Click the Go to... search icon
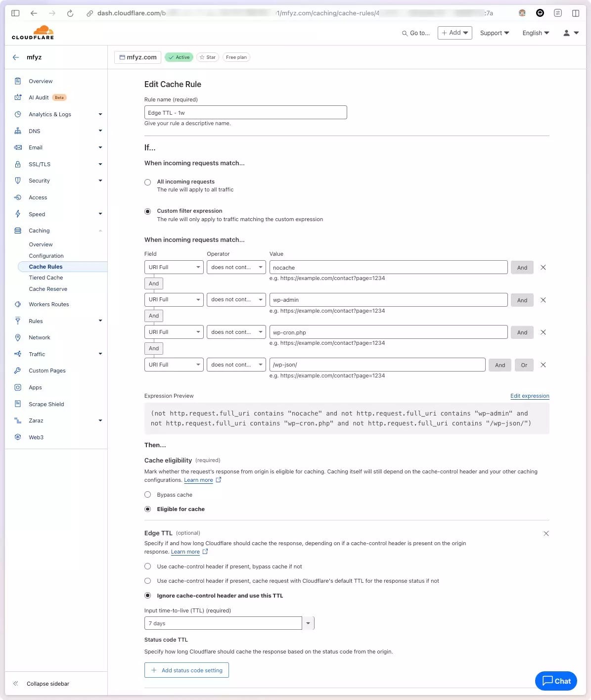This screenshot has width=591, height=700. pyautogui.click(x=405, y=33)
